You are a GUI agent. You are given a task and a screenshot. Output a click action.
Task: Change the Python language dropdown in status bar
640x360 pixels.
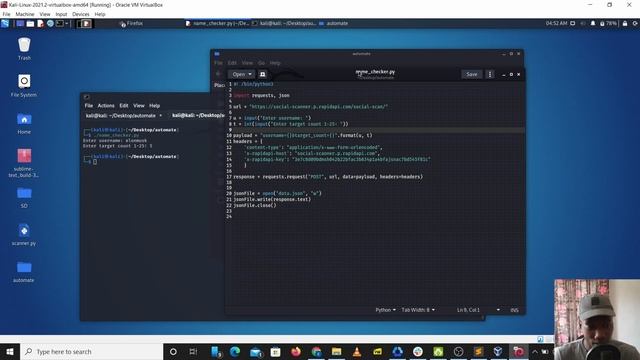[x=385, y=310]
